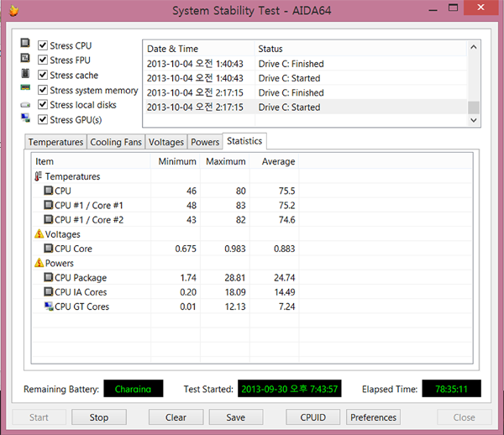Select log row 1:40:43 Drive C: Started
This screenshot has height=435, width=504.
[x=306, y=78]
